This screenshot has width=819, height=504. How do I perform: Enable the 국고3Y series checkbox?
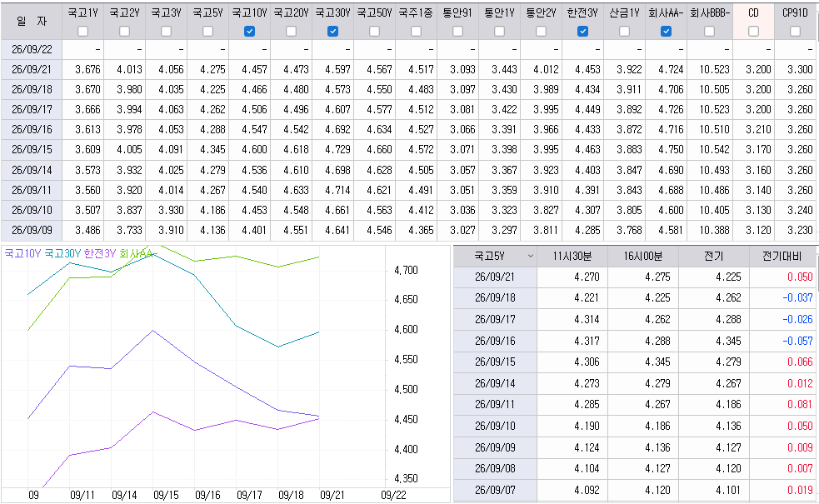(x=166, y=32)
